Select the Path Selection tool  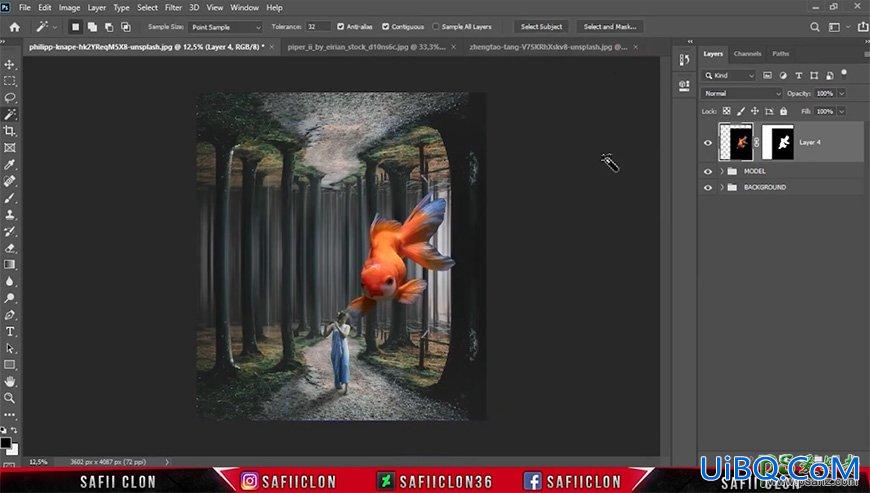(9, 348)
